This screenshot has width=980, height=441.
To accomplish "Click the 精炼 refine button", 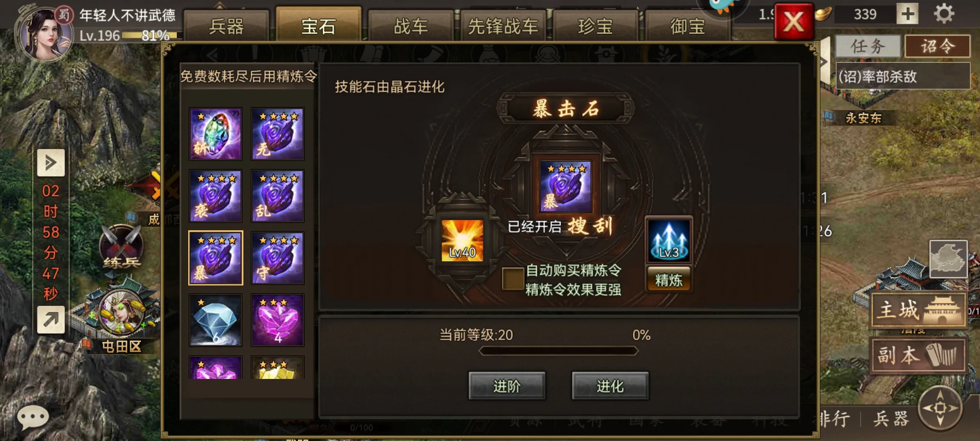I will coord(669,280).
